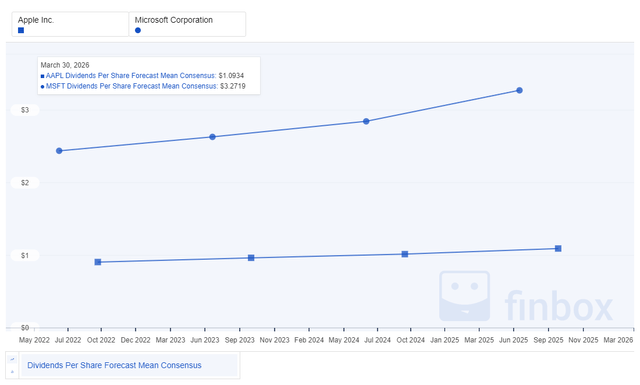Click the $3 y-axis label
640x385 pixels.
point(25,110)
